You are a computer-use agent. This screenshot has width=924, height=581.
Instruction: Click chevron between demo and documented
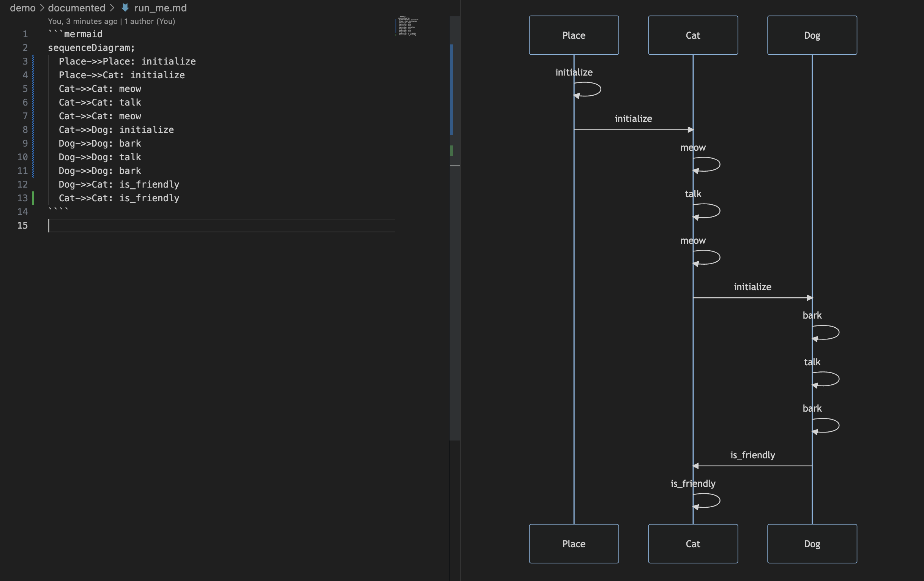click(x=42, y=8)
